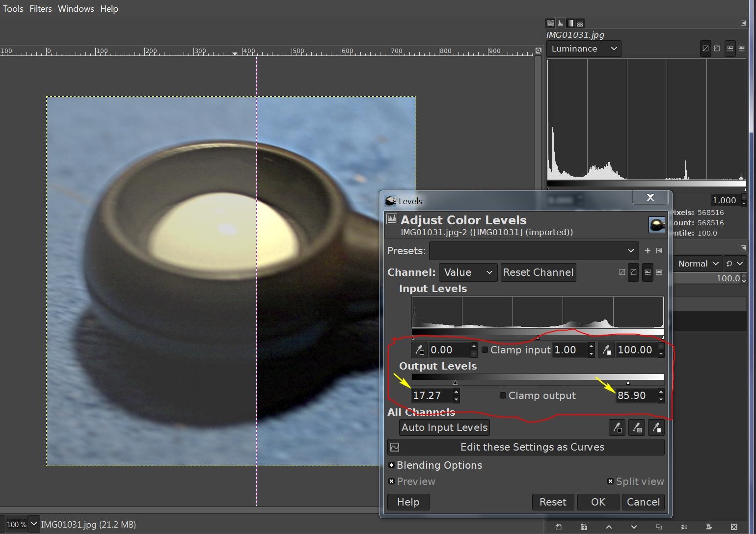Open the Filters menu
This screenshot has width=756, height=534.
(40, 9)
